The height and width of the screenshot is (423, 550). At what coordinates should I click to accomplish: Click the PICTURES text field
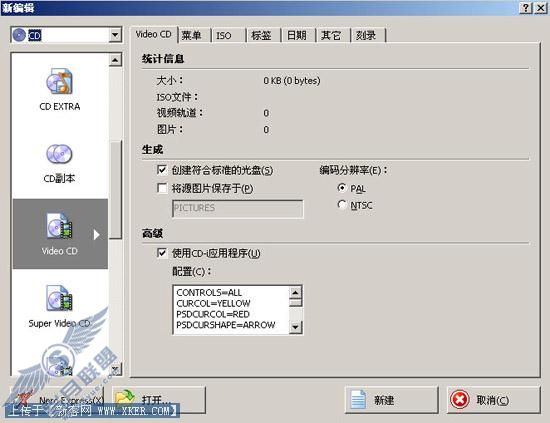[x=237, y=208]
